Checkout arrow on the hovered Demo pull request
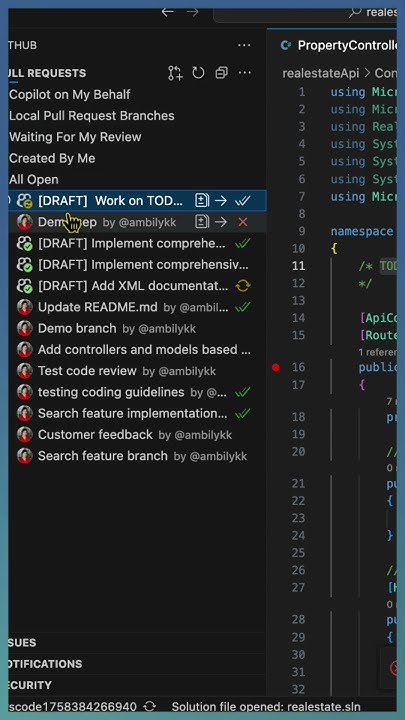Viewport: 405px width, 720px height. coord(221,222)
